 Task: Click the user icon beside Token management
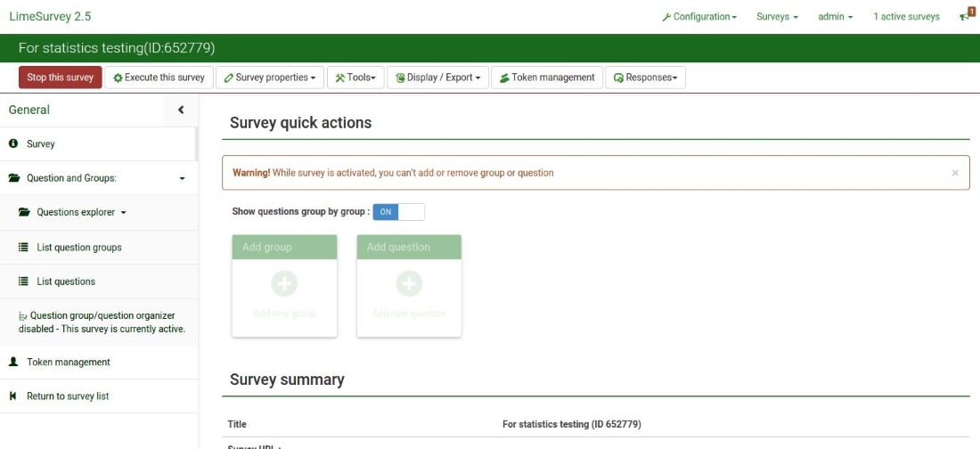(x=13, y=363)
